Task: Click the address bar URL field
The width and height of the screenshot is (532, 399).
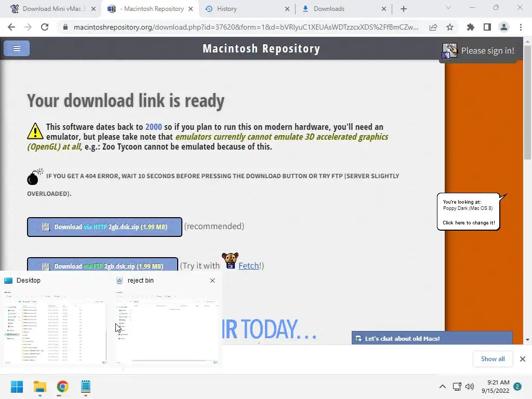Action: (246, 27)
